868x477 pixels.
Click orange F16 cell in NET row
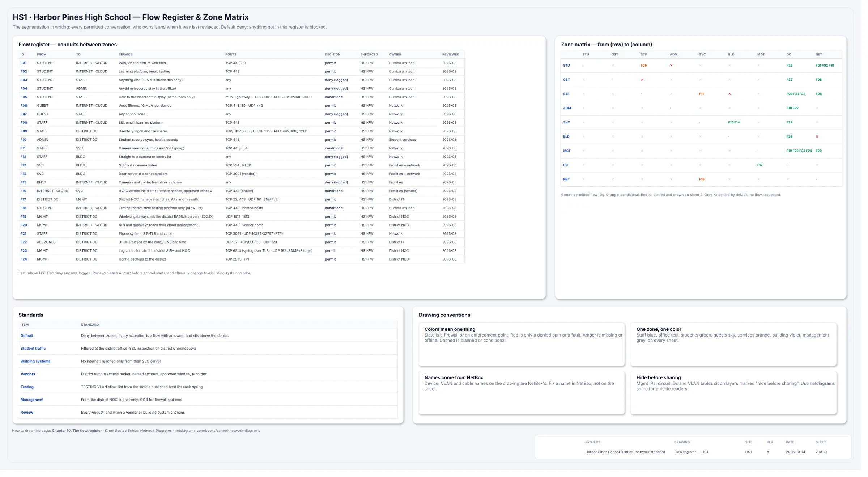coord(702,180)
